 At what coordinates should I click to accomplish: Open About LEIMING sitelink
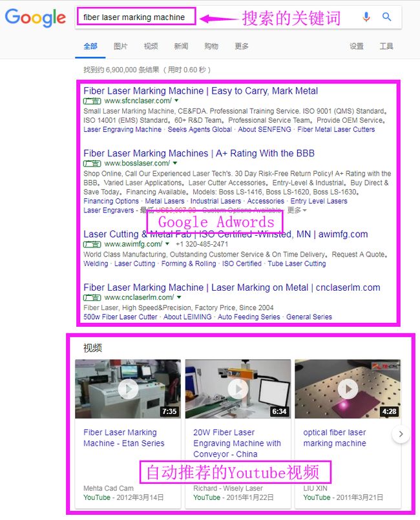187,317
